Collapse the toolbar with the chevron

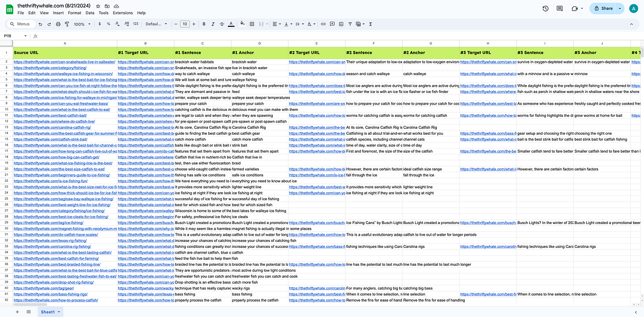[632, 24]
